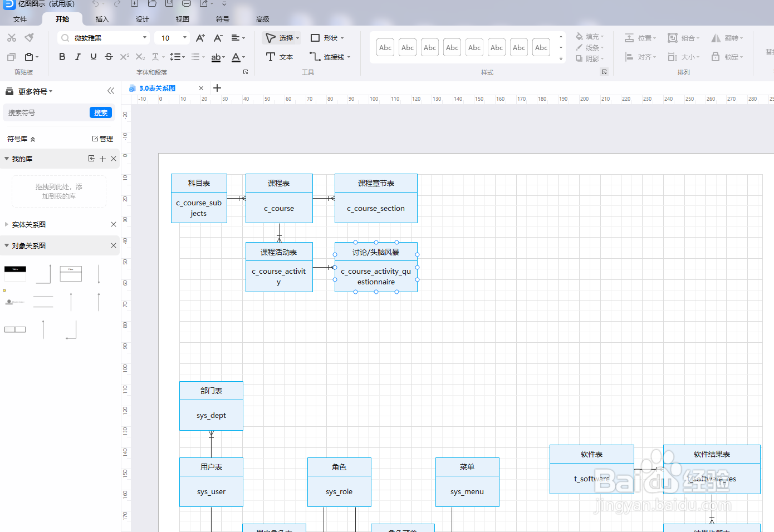Image resolution: width=774 pixels, height=532 pixels.
Task: Open the 组合 group dropdown
Action: (684, 38)
